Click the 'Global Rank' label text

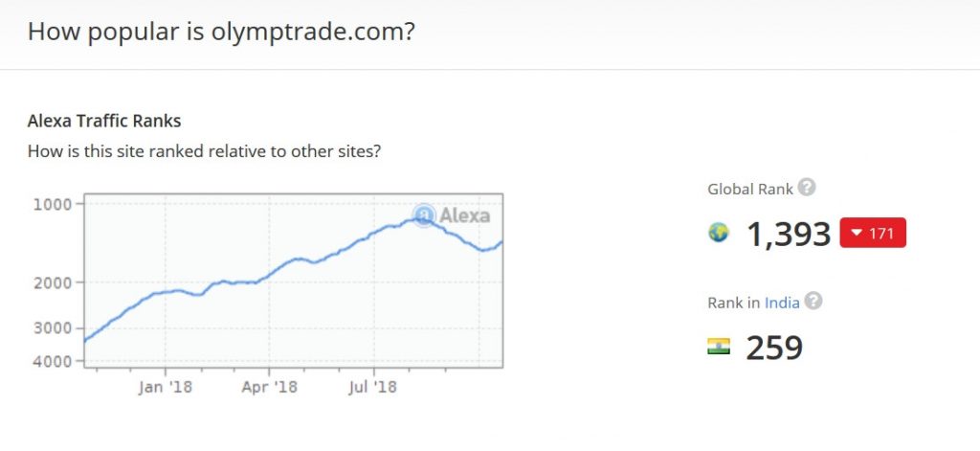pyautogui.click(x=749, y=189)
